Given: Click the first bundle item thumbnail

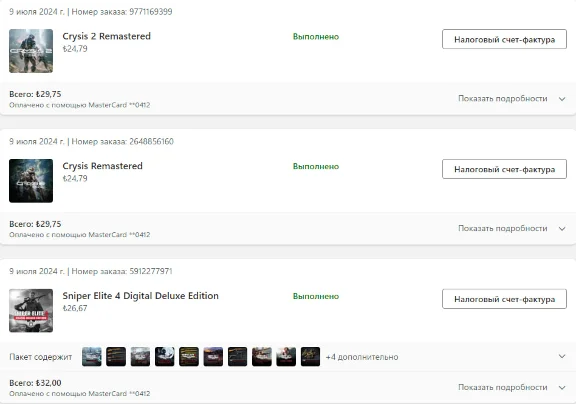Looking at the screenshot, I should [x=91, y=357].
